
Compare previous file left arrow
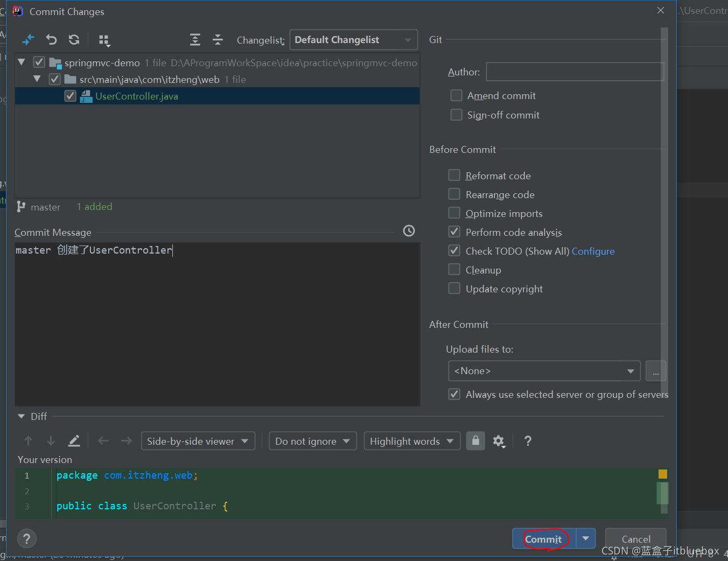click(103, 441)
